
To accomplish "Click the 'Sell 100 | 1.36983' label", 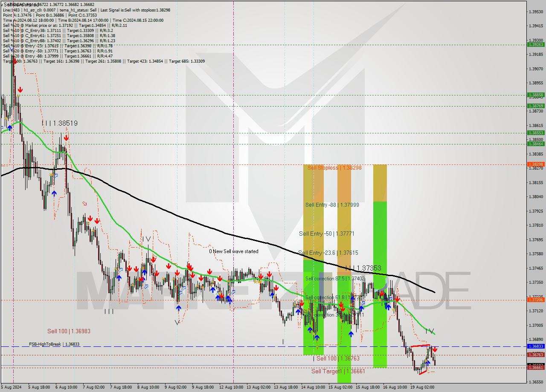I will coord(69,331).
